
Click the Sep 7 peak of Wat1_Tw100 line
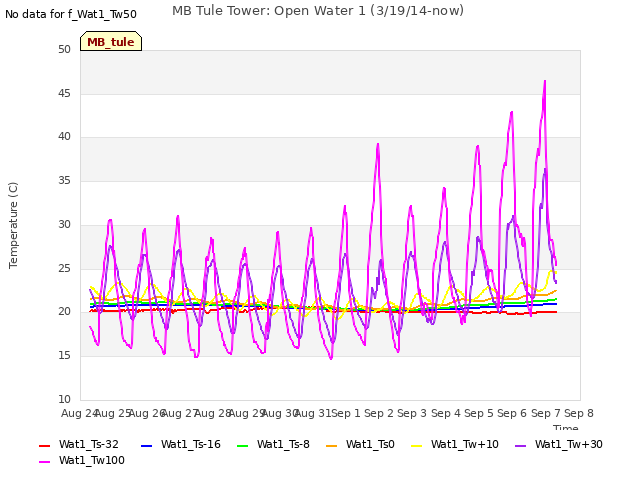(545, 81)
